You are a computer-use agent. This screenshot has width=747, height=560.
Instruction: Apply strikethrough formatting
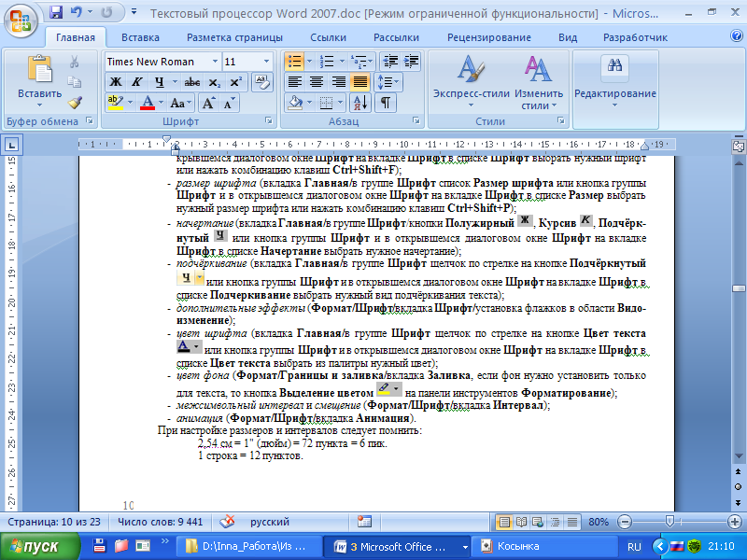pyautogui.click(x=192, y=82)
